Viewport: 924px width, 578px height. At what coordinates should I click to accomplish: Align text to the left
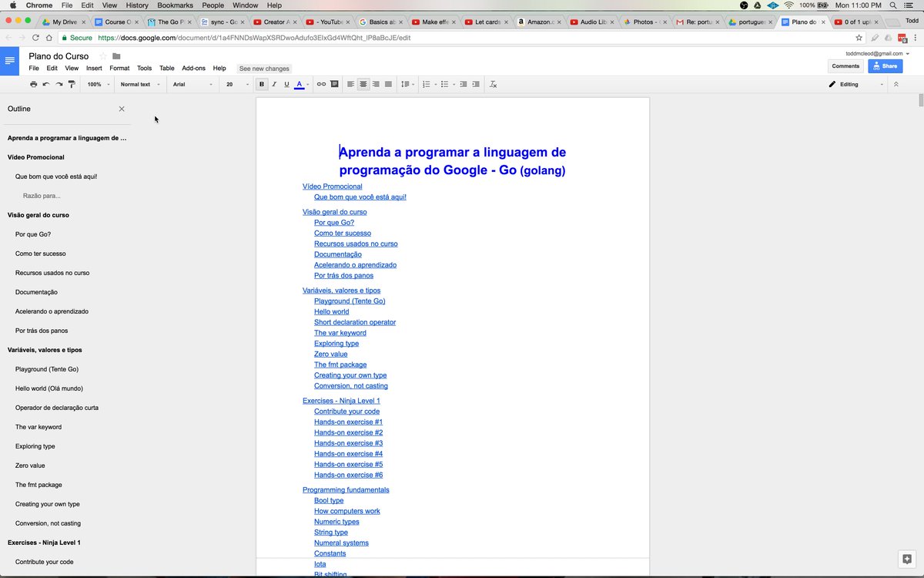point(351,84)
